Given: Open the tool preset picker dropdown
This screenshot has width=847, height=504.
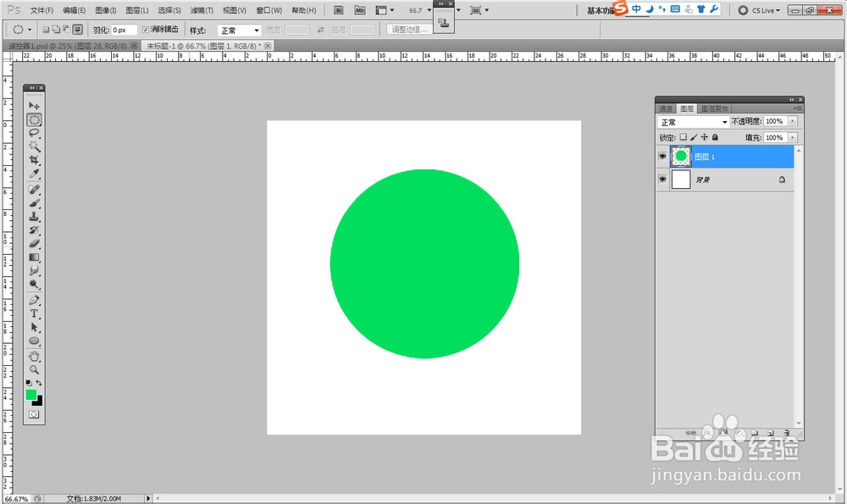Looking at the screenshot, I should 30,30.
